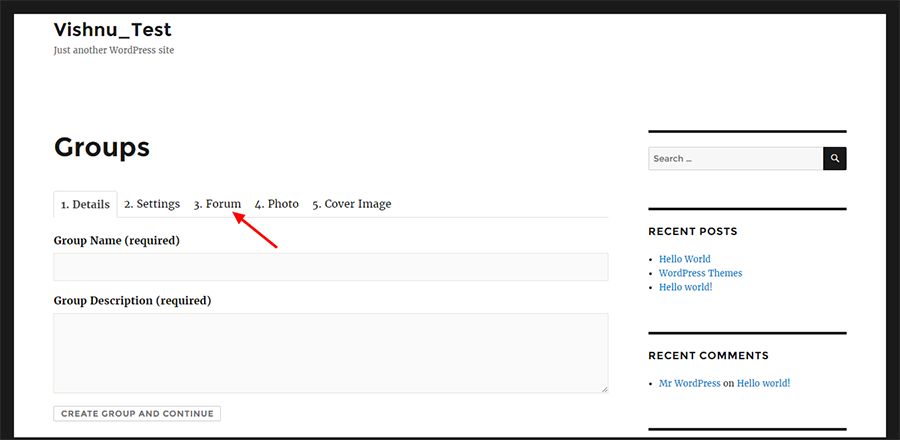Click Create Group and Continue button

137,414
